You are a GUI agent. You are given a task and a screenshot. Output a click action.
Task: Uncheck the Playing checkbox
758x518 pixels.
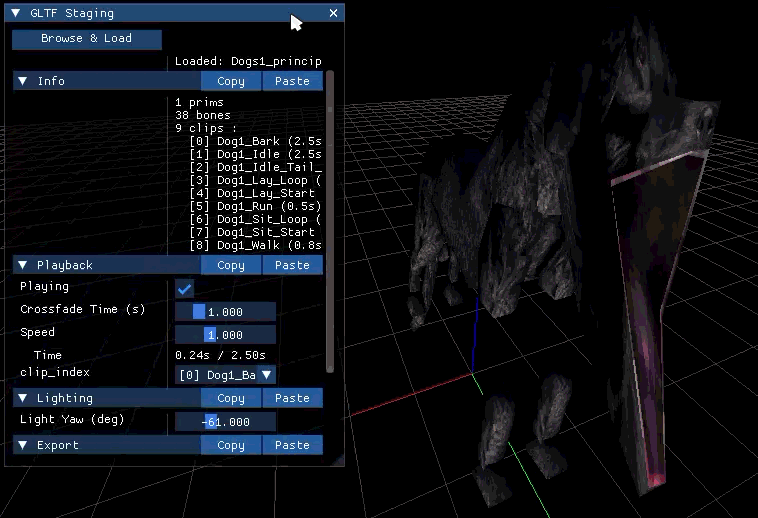184,289
